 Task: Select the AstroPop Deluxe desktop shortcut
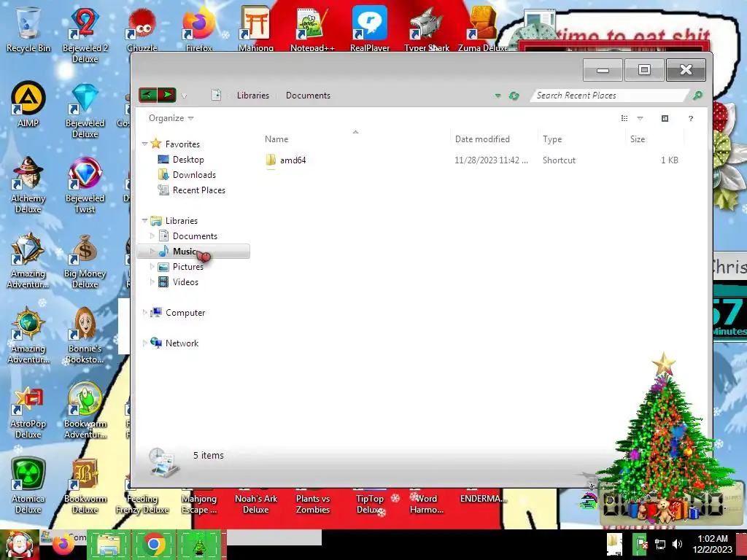(28, 411)
